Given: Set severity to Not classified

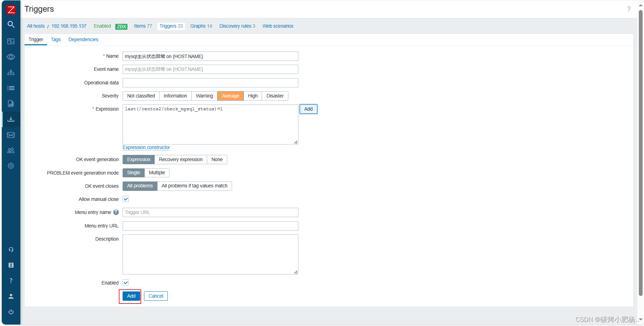Looking at the screenshot, I should pos(141,96).
